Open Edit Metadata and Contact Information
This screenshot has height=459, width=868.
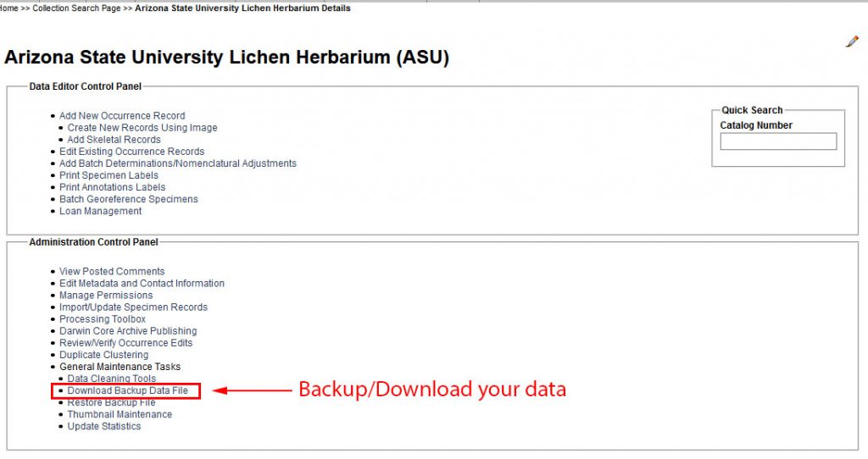coord(142,283)
